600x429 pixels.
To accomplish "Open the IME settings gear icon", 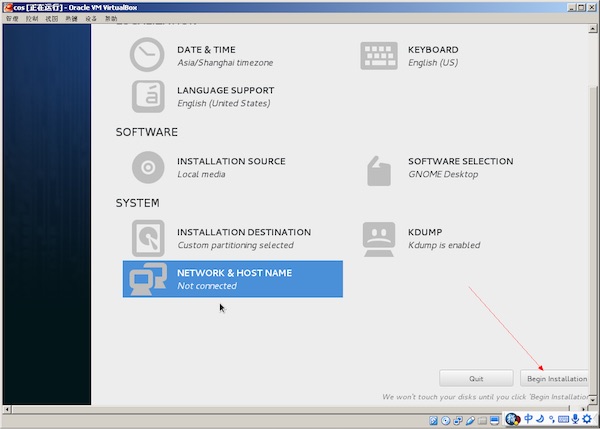I will (x=585, y=418).
